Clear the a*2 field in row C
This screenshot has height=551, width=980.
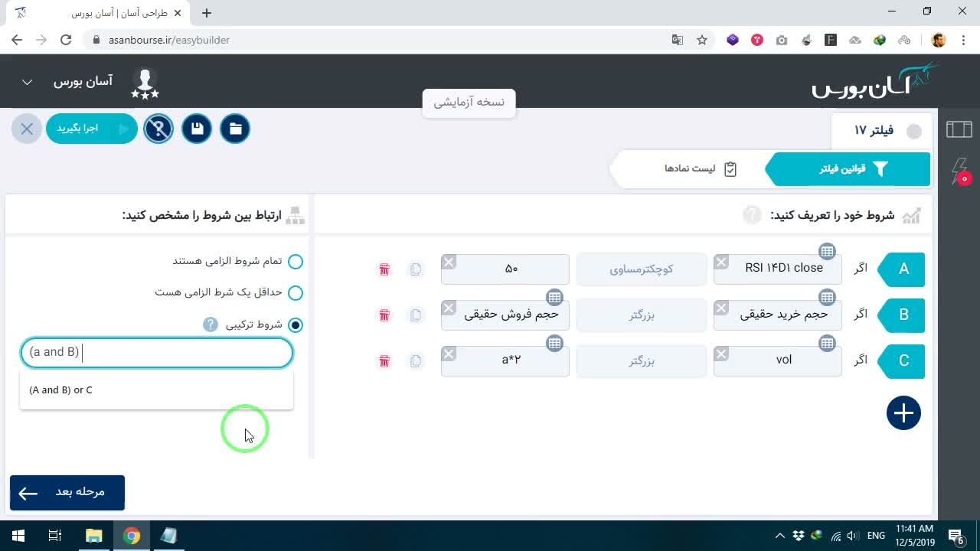click(x=449, y=354)
